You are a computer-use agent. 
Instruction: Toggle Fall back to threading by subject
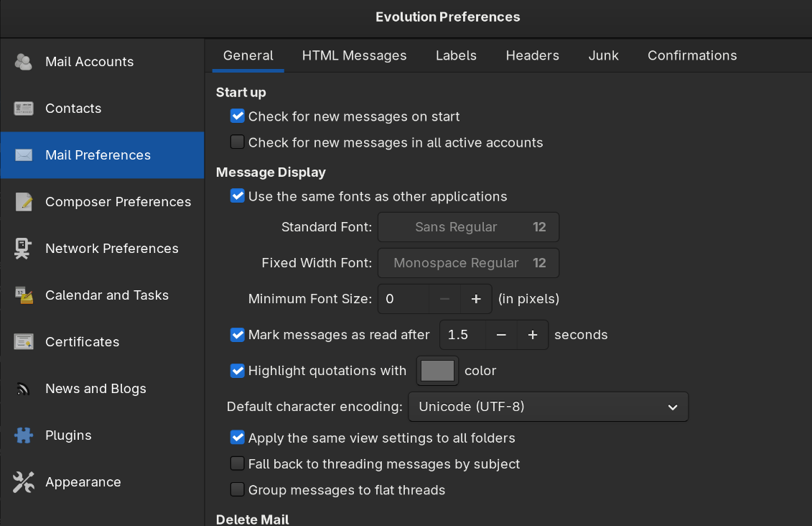(238, 464)
